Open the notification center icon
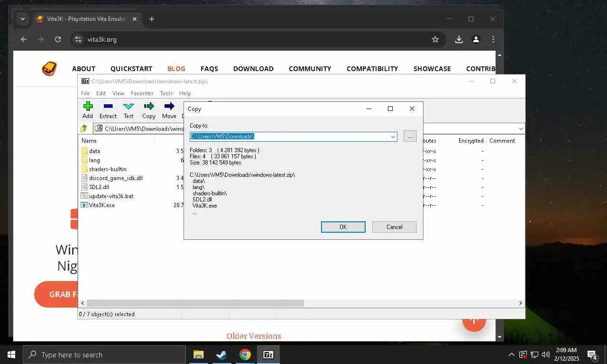 [x=592, y=355]
